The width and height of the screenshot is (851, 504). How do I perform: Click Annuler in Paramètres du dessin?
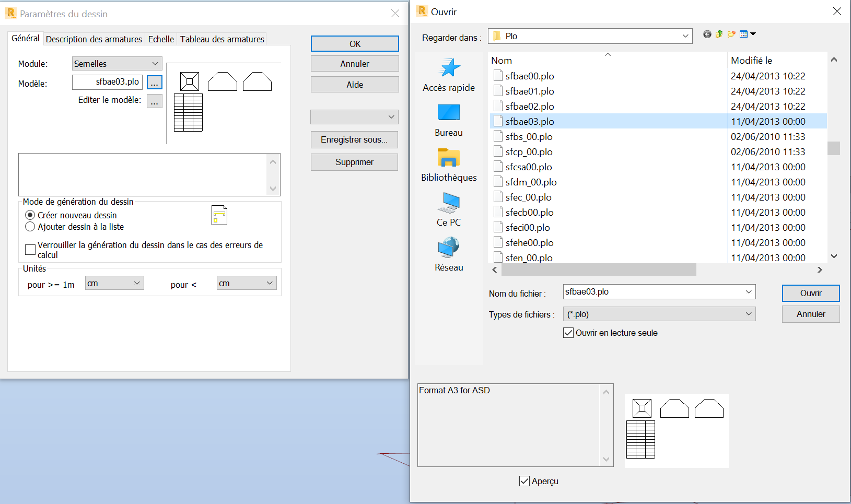click(x=355, y=64)
